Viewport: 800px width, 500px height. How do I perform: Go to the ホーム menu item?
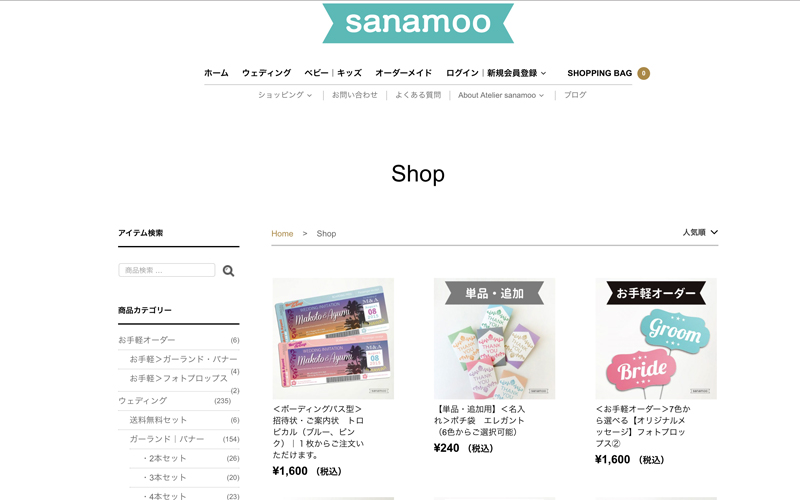216,73
